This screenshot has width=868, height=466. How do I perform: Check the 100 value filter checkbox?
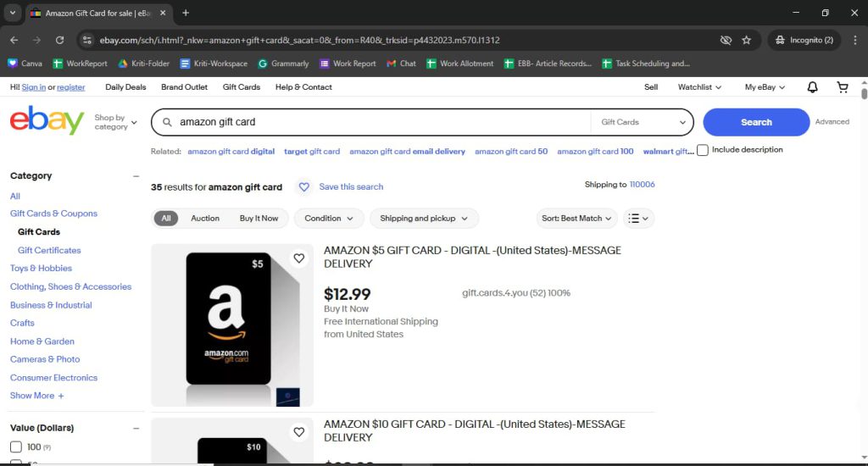16,447
